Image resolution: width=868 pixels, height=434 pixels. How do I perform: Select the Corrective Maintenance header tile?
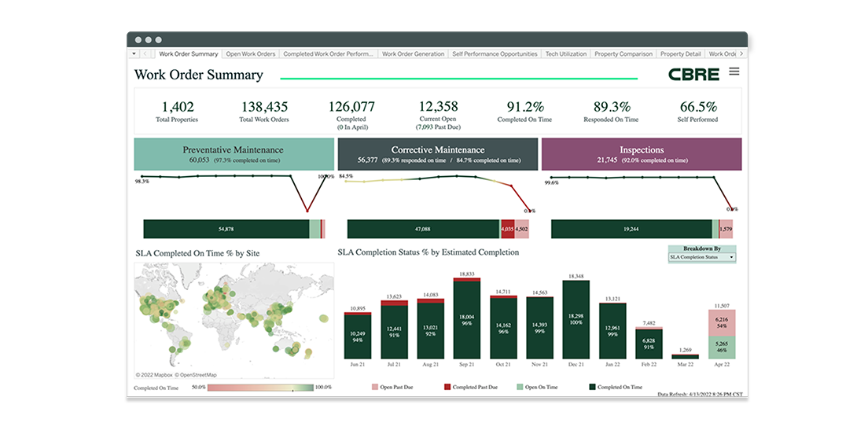pos(437,154)
